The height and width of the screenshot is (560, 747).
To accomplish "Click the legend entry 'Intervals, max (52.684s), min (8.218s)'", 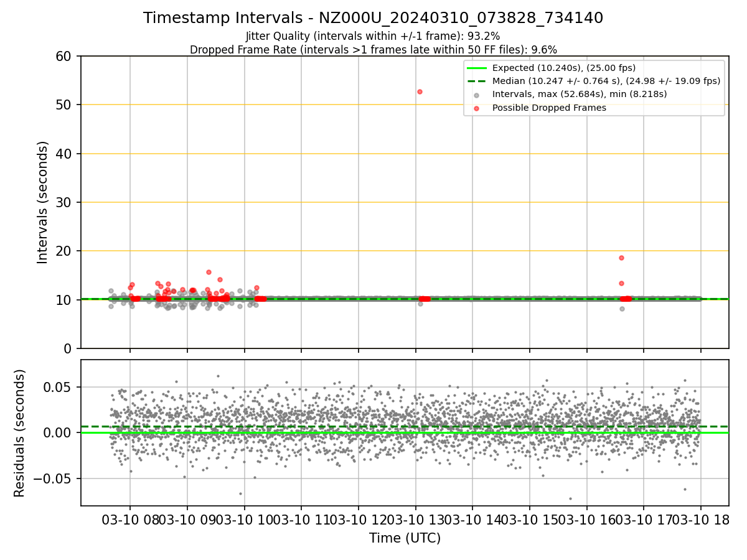I will 580,95.
